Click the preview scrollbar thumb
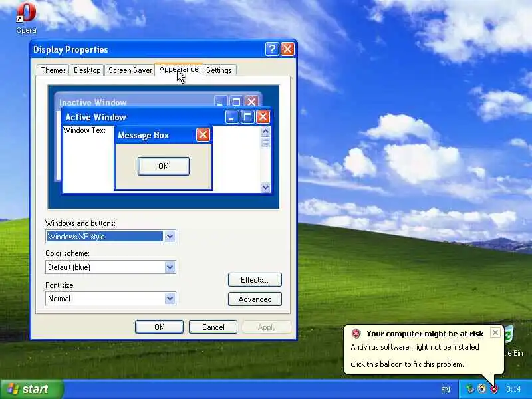 265,142
